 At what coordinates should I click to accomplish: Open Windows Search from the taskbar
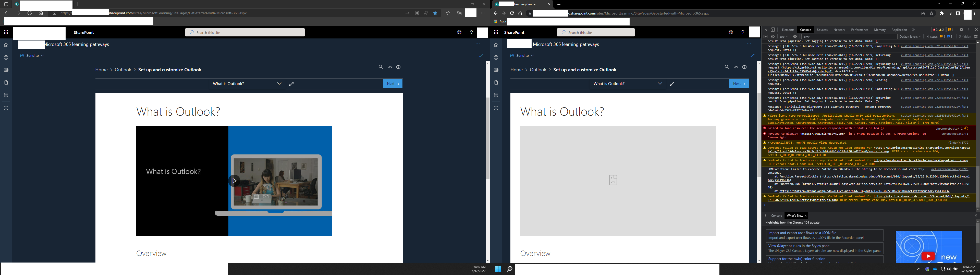[x=510, y=269]
